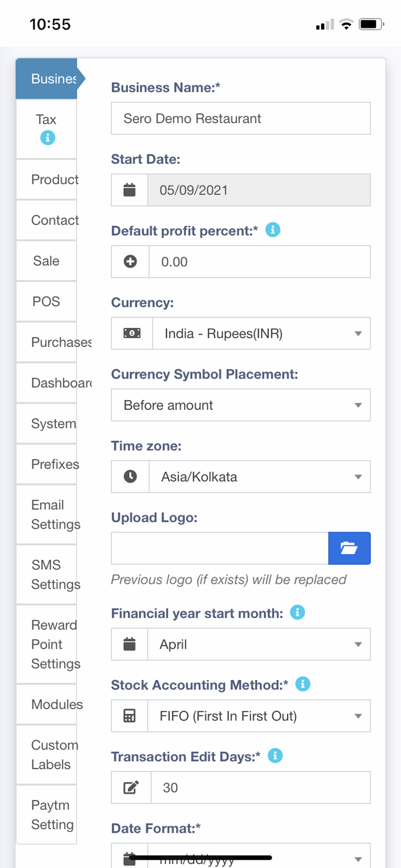The image size is (401, 868).
Task: Click the info icon beside Financial year start month
Action: [297, 612]
